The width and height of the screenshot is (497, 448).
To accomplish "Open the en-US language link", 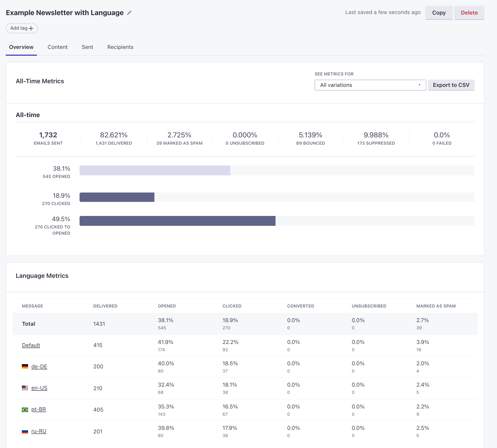I will [39, 388].
